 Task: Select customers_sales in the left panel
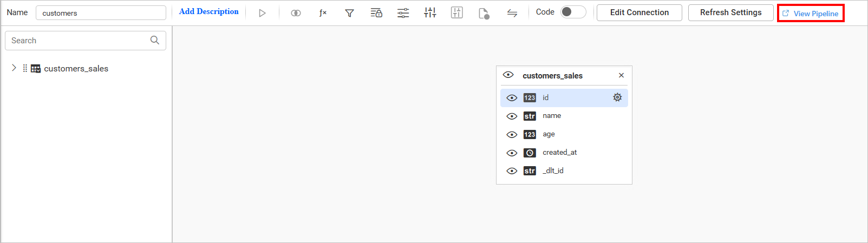point(76,69)
